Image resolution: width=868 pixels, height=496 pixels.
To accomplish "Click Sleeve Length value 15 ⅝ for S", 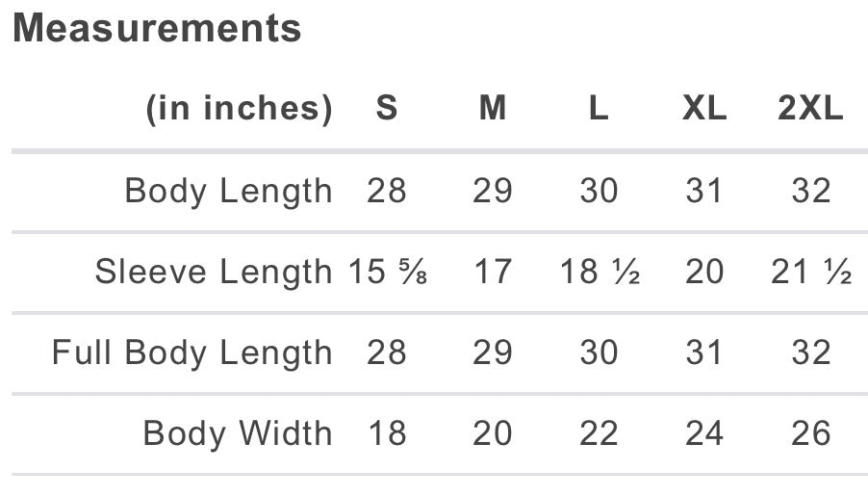I will 387,273.
